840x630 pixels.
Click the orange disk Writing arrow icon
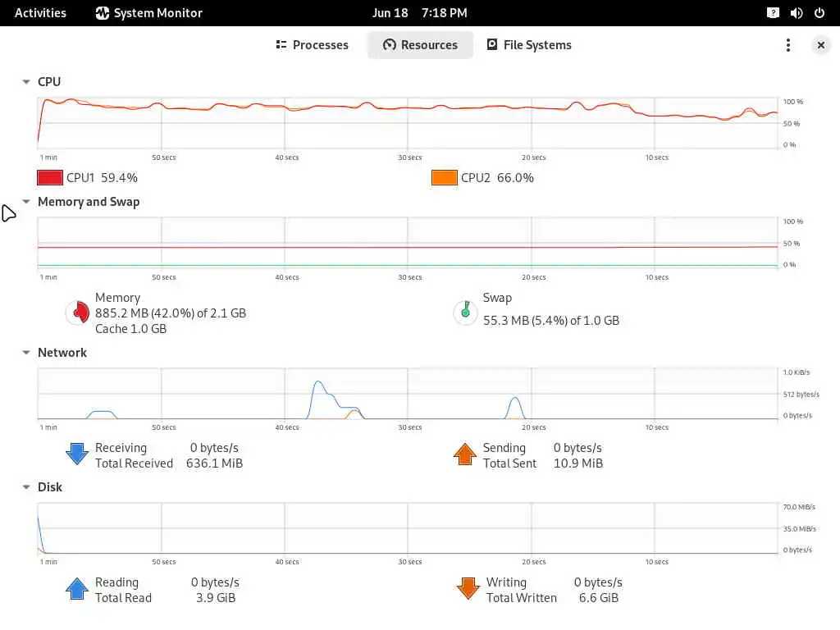468,589
